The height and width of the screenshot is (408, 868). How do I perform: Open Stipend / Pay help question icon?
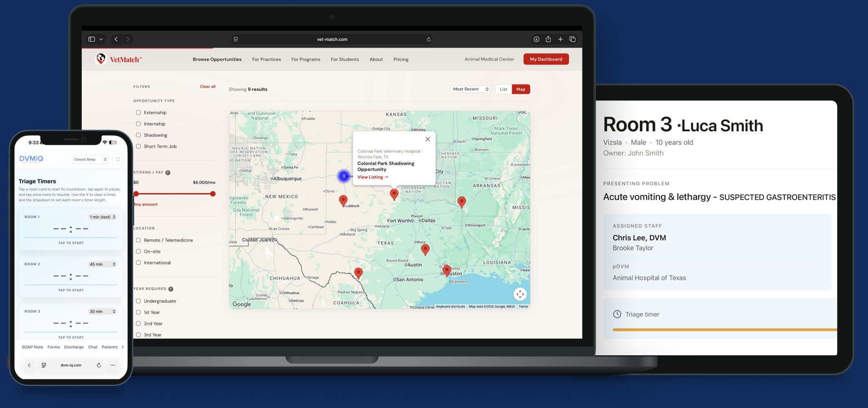(x=168, y=173)
